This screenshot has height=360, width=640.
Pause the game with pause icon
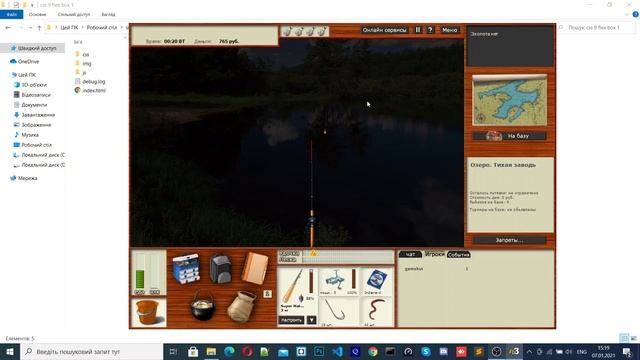pos(418,30)
